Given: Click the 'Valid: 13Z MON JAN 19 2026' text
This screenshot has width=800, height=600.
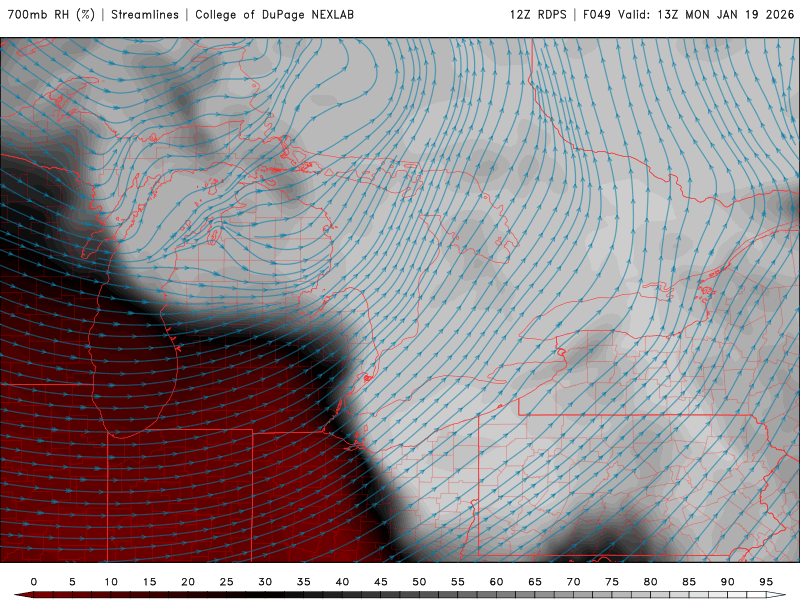Looking at the screenshot, I should tap(706, 15).
